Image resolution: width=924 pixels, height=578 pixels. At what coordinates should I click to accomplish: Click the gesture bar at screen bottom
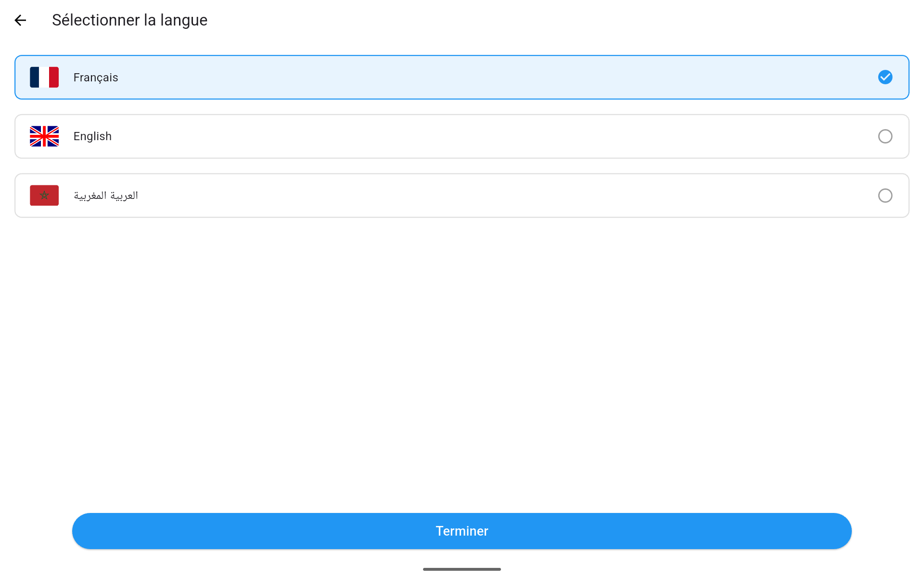[x=462, y=569]
